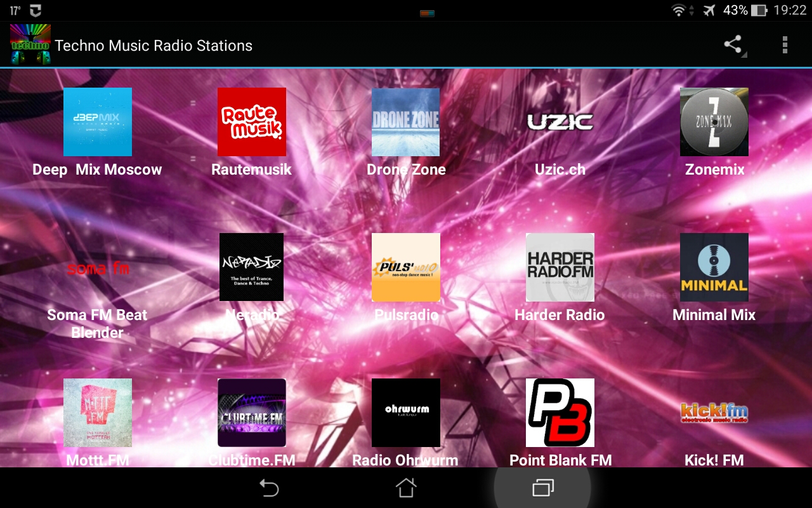Select the Deep Mix Moscow station logo

[97, 122]
